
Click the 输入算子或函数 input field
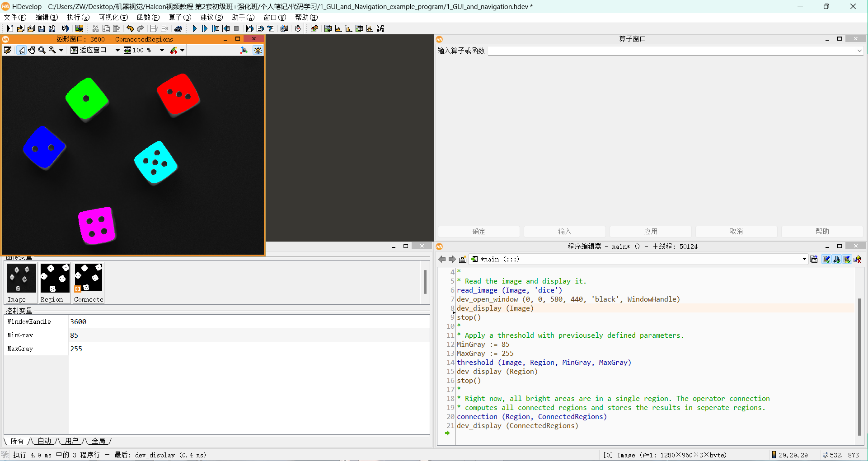pos(673,51)
